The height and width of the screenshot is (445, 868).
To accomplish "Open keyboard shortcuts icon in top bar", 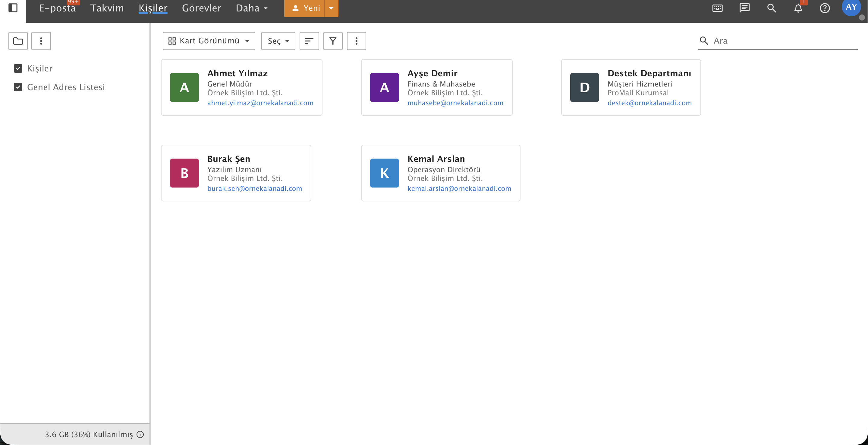I will click(717, 8).
